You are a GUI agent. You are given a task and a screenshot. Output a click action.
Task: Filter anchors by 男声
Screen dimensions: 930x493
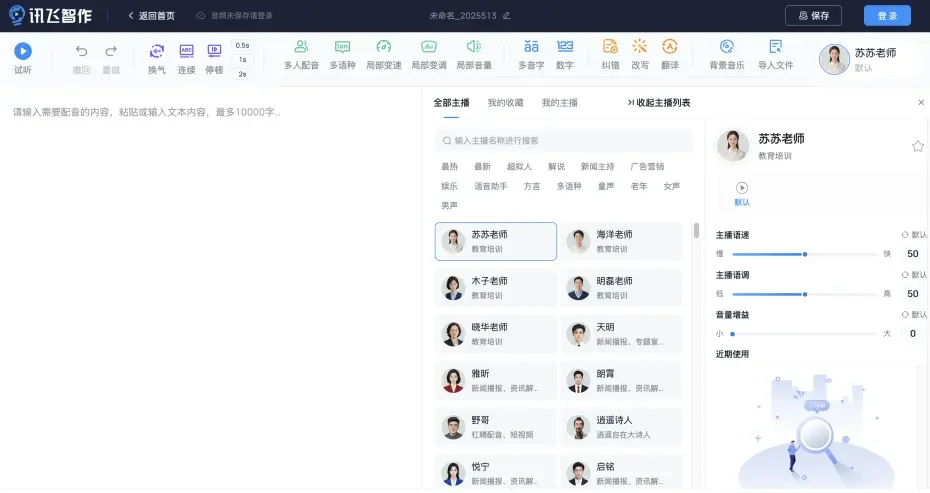[450, 206]
